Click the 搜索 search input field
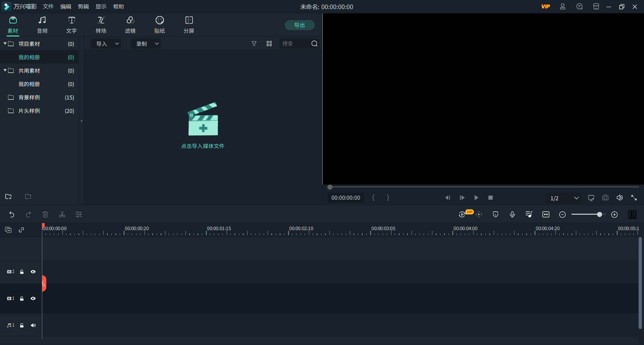 pyautogui.click(x=294, y=44)
